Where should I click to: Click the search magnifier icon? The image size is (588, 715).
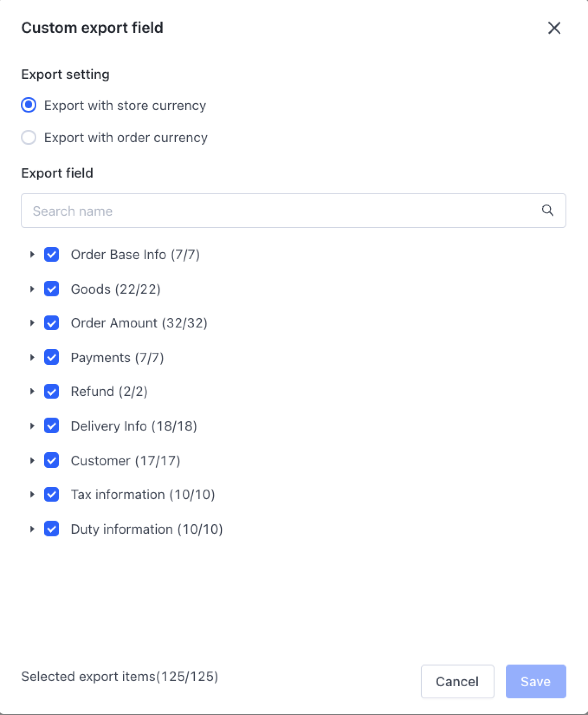tap(547, 210)
